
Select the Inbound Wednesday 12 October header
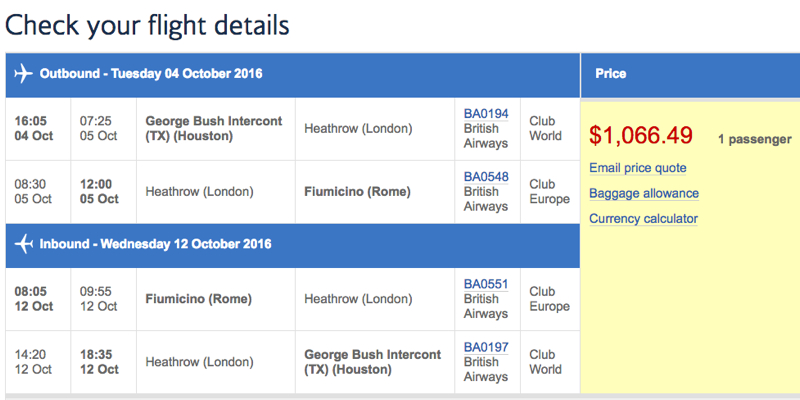(x=293, y=245)
